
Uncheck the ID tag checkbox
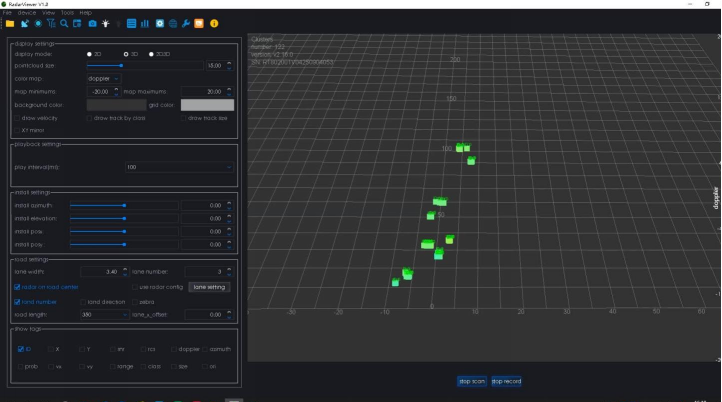[21, 349]
